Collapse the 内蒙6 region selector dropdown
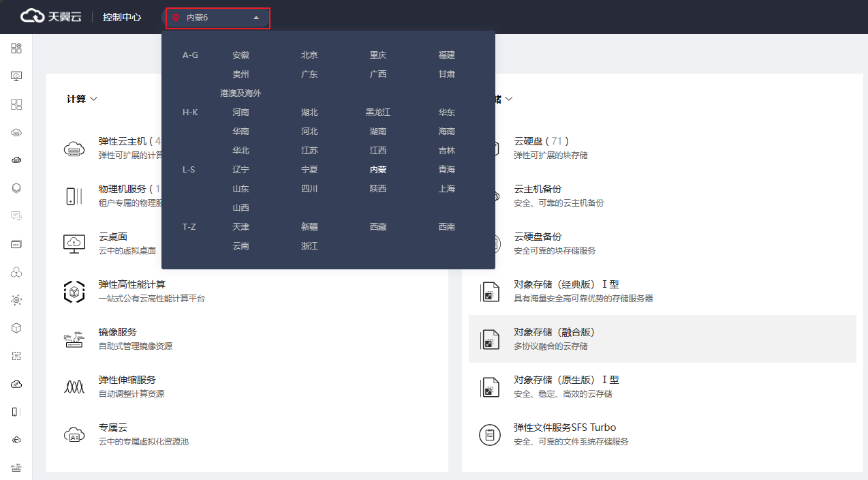This screenshot has height=480, width=868. point(256,18)
